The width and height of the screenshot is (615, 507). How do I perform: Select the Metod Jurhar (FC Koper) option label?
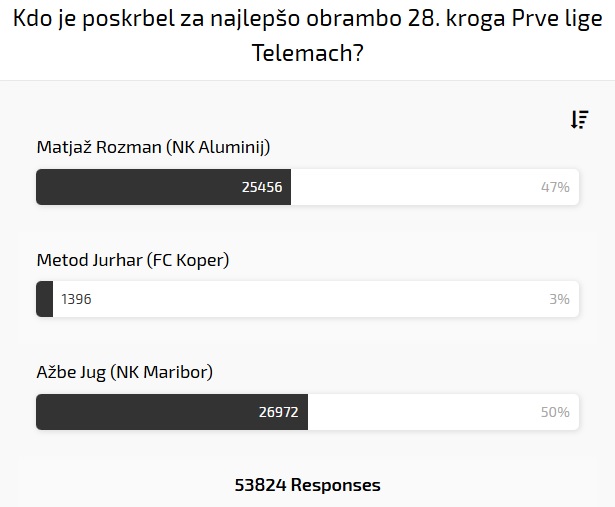(133, 260)
